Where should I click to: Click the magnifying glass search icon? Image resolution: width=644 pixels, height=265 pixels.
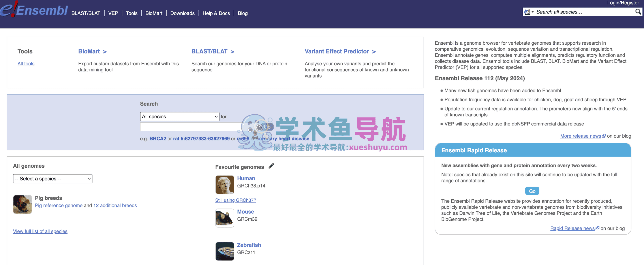638,12
